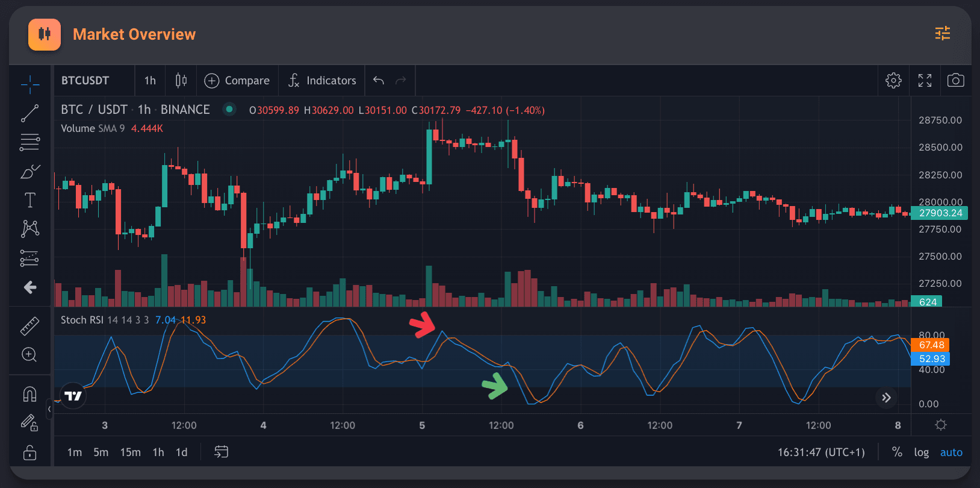Open the candlestick chart style dropdown
Viewport: 980px width, 488px height.
[x=181, y=81]
